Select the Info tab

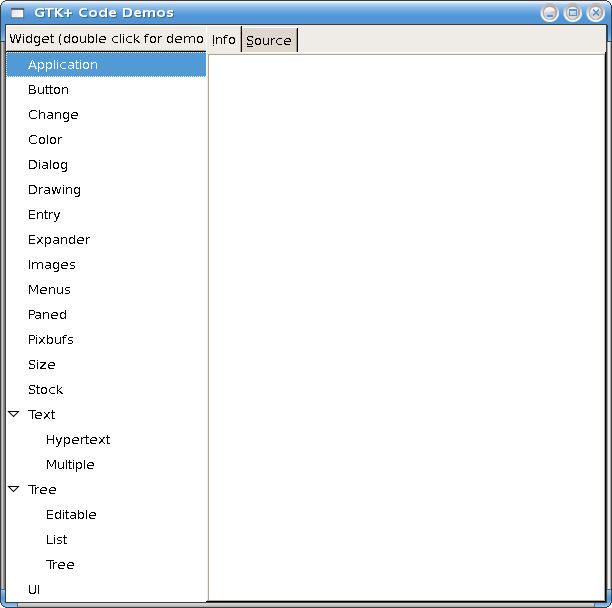[x=224, y=40]
